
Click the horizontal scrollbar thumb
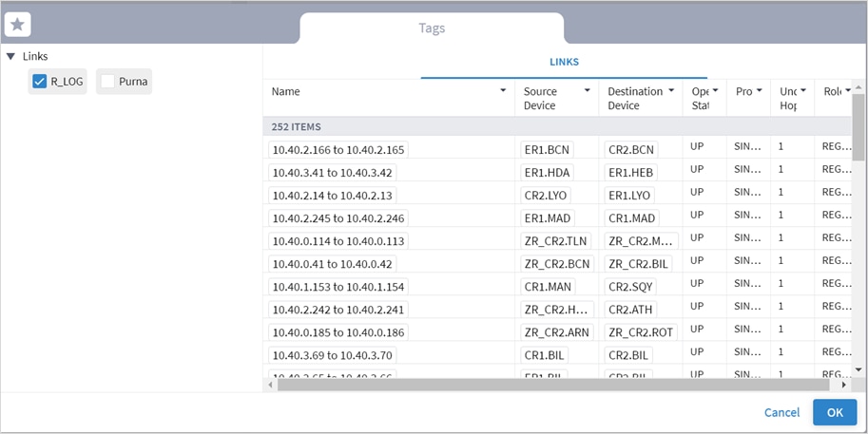tap(553, 385)
